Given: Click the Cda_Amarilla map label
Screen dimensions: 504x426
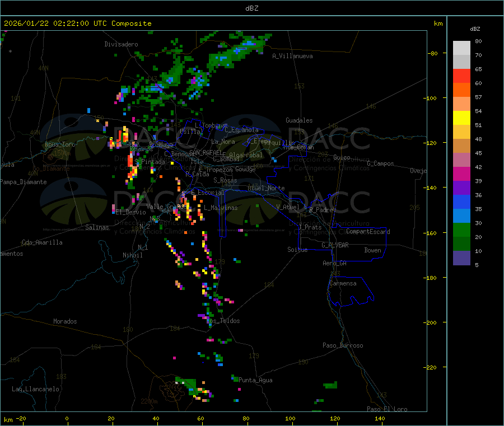Looking at the screenshot, I should tap(42, 242).
